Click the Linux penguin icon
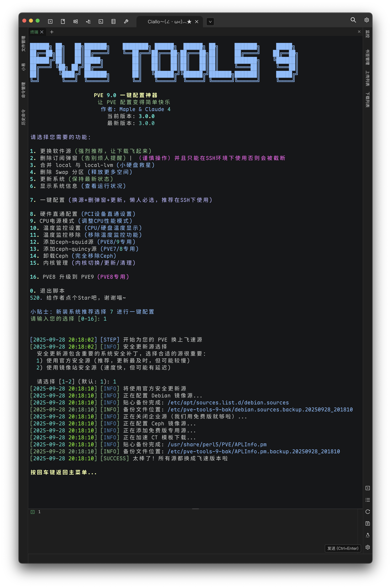This screenshot has width=391, height=588. 368,535
